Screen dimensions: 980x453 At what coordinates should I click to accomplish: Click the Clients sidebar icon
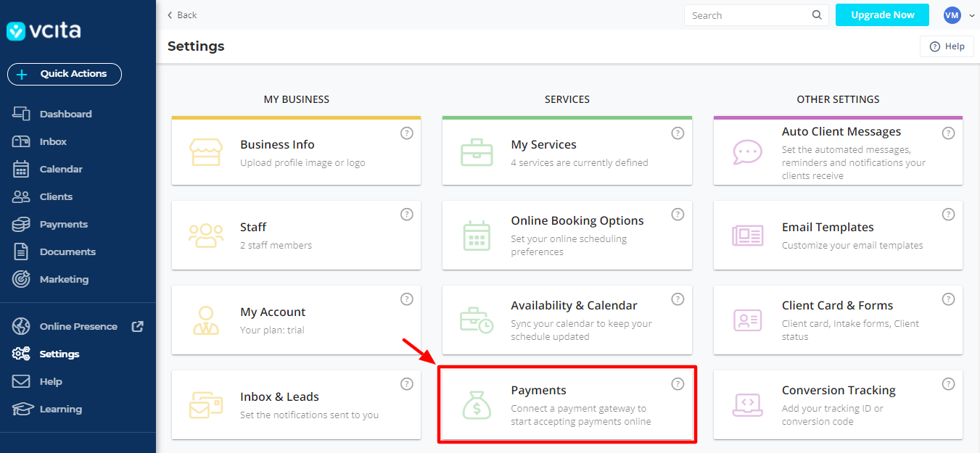tap(21, 196)
